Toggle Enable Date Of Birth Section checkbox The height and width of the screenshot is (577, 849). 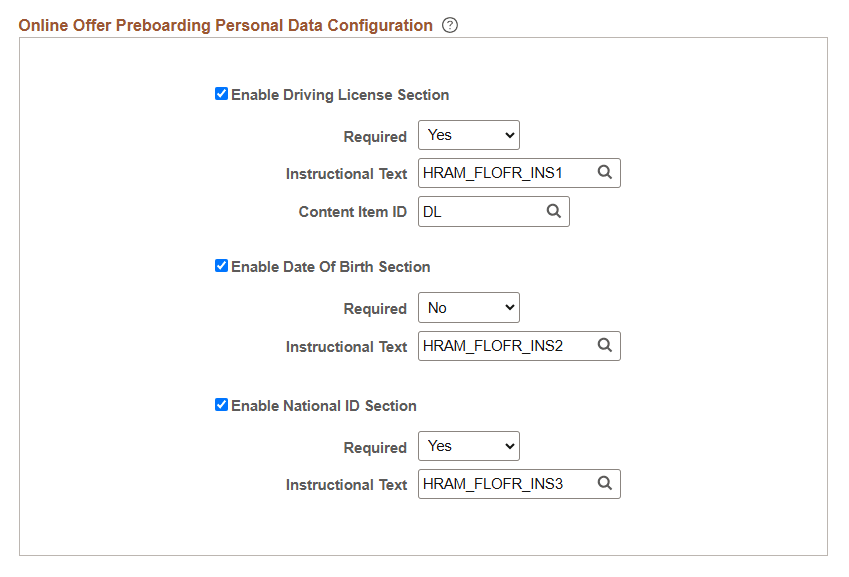[x=222, y=266]
